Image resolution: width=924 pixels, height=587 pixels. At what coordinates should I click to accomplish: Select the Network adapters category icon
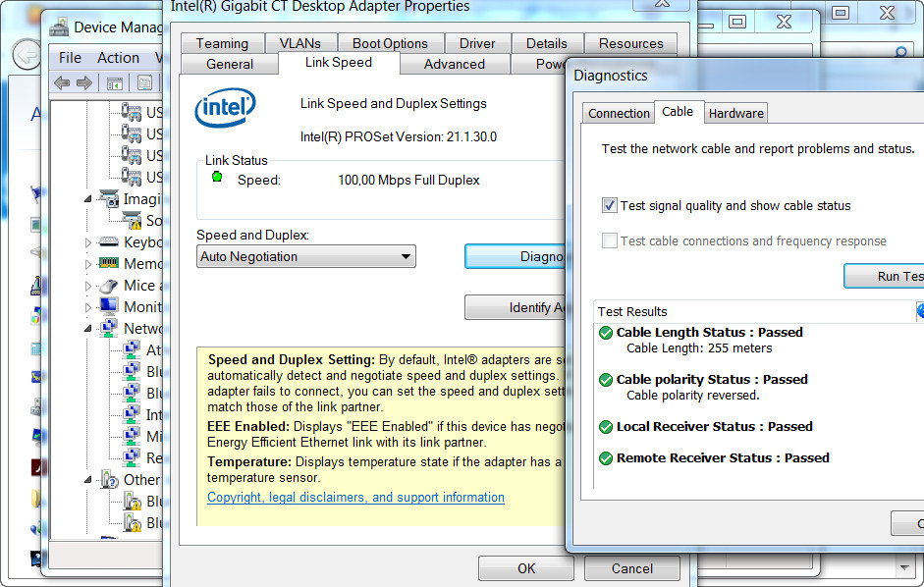tap(109, 328)
